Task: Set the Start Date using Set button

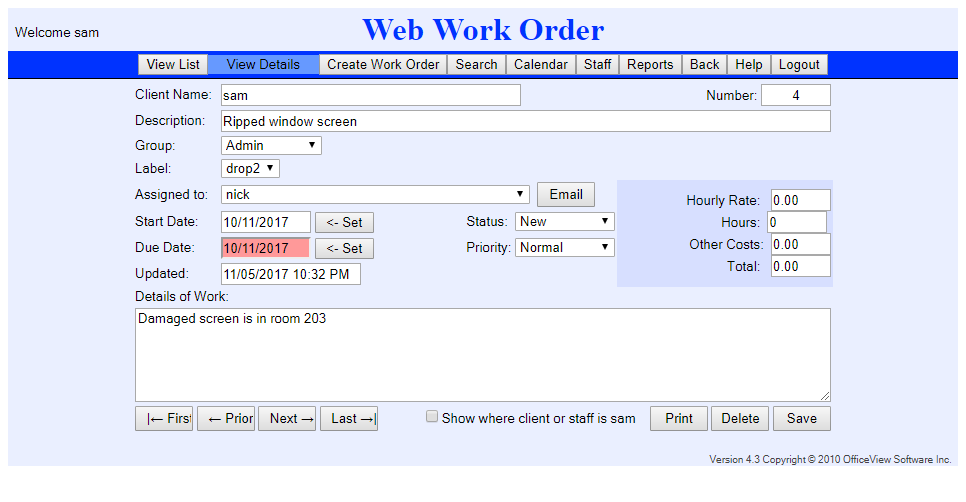Action: (345, 222)
